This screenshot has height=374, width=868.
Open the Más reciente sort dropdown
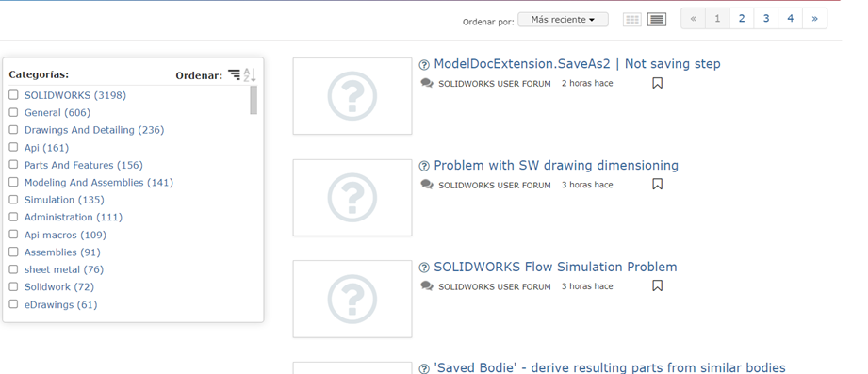563,20
